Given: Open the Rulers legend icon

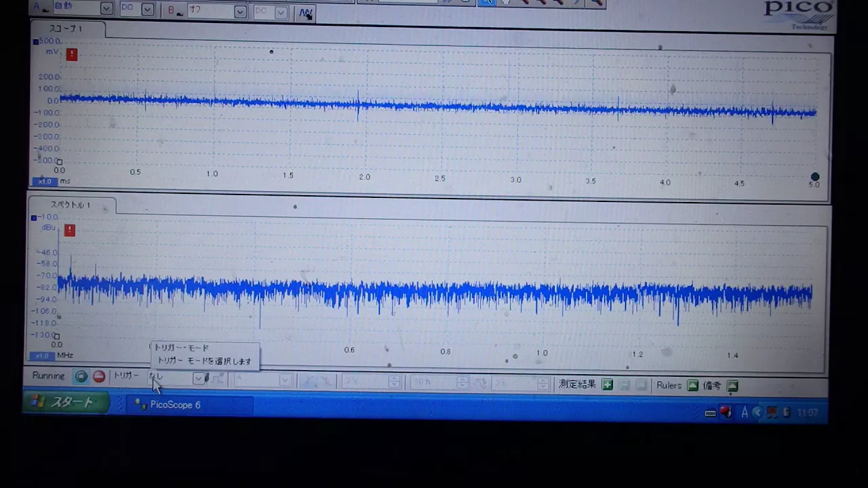Looking at the screenshot, I should 692,386.
